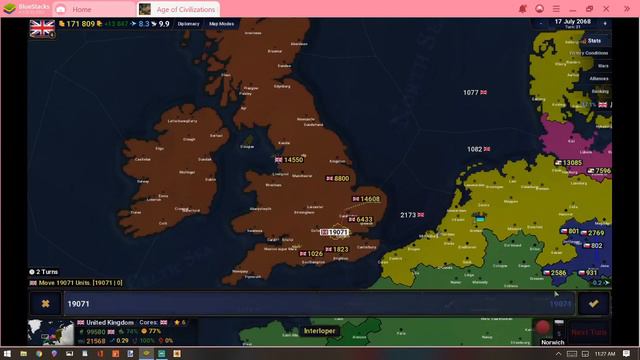Click the Interloper label on the map

320,331
